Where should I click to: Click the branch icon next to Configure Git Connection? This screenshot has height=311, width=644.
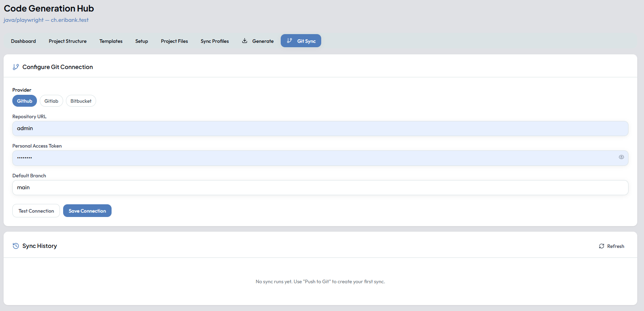pyautogui.click(x=16, y=67)
